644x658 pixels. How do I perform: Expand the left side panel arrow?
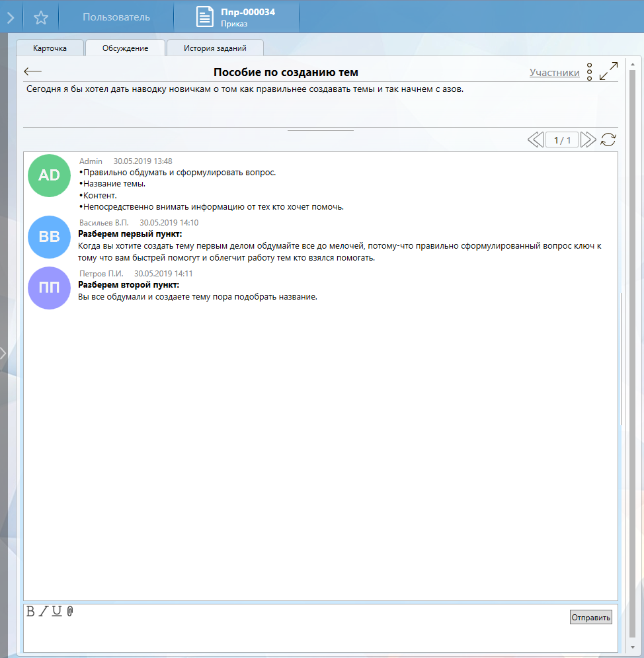3,353
